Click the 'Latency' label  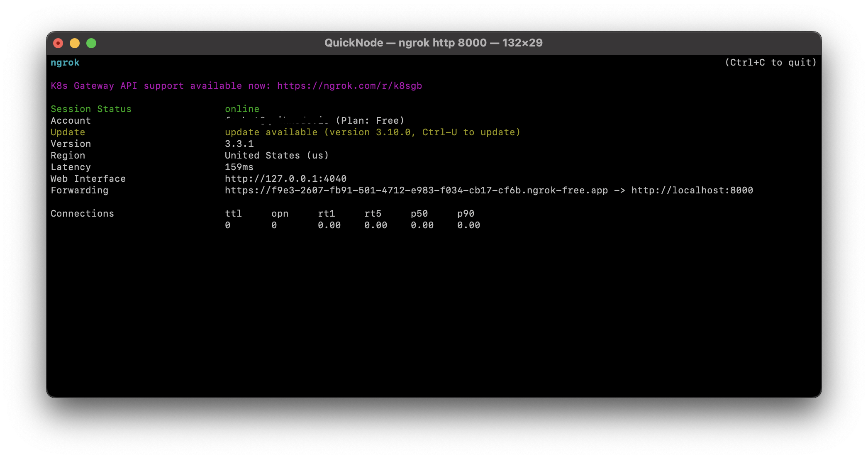point(71,167)
